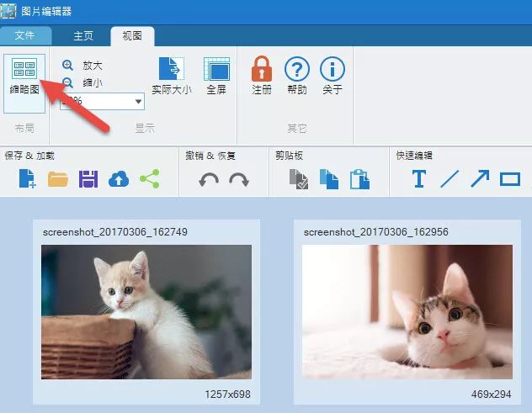Switch to the 主页 home tab
This screenshot has width=532, height=413.
[83, 36]
